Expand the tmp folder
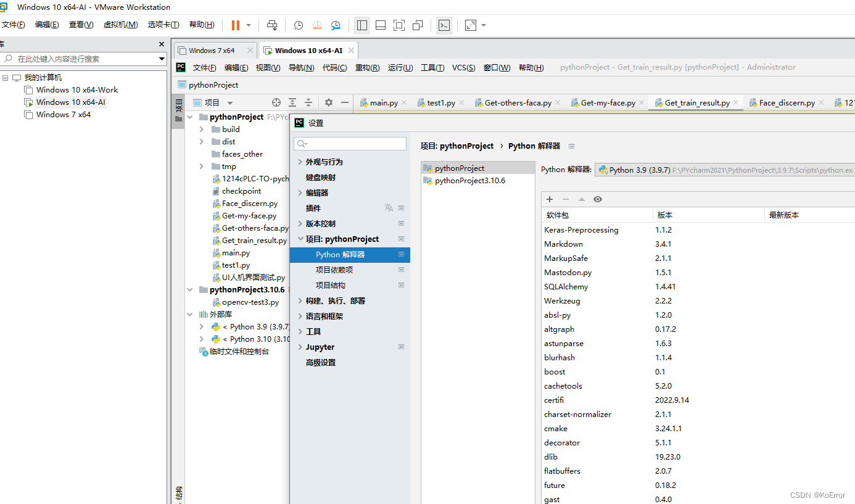Image resolution: width=855 pixels, height=504 pixels. point(202,167)
